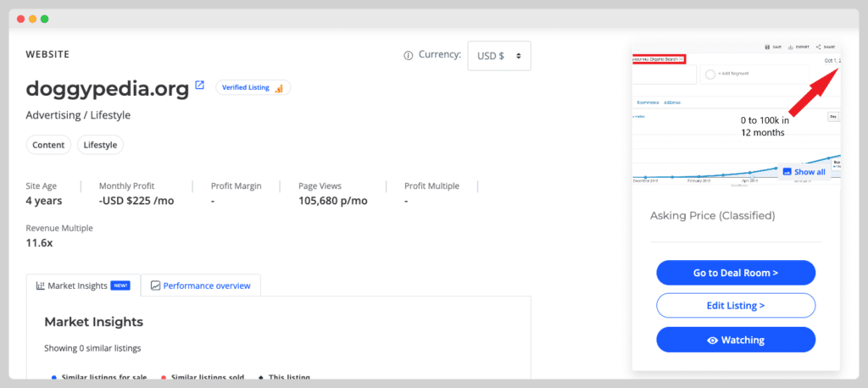Viewport: 868px width, 388px height.
Task: Close the window with red button
Action: (21, 19)
